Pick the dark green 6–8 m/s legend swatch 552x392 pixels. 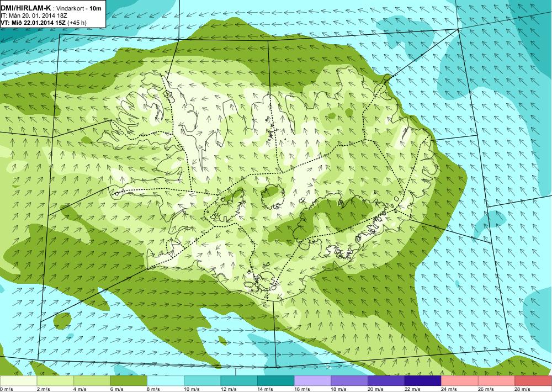coord(129,381)
